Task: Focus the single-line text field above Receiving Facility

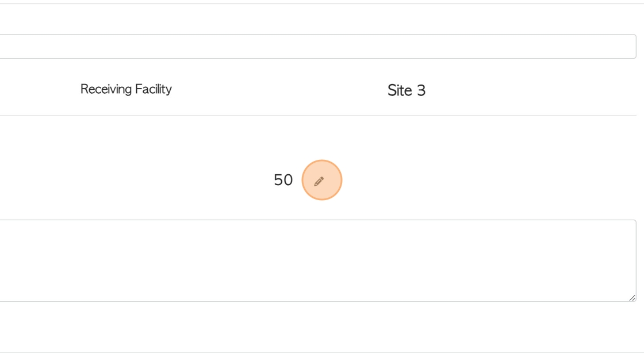Action: click(318, 47)
